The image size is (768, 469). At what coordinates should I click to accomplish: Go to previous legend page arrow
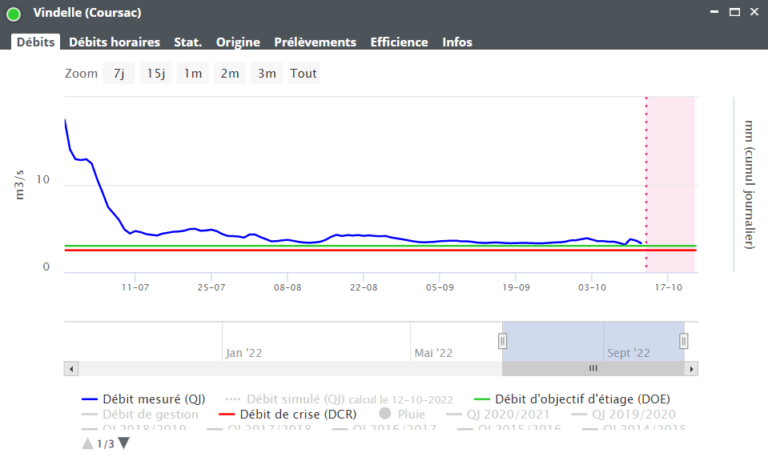pos(88,444)
